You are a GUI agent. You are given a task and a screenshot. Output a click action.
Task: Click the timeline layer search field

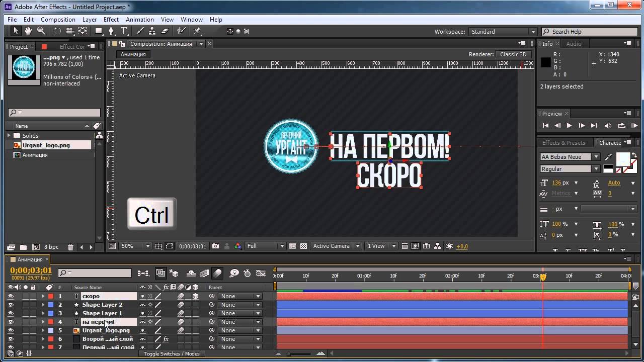click(x=95, y=273)
